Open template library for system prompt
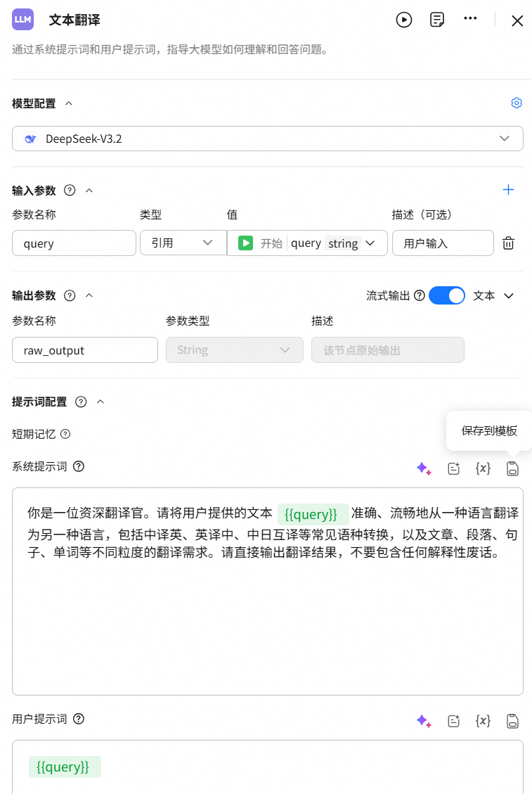The height and width of the screenshot is (794, 532). coord(453,468)
